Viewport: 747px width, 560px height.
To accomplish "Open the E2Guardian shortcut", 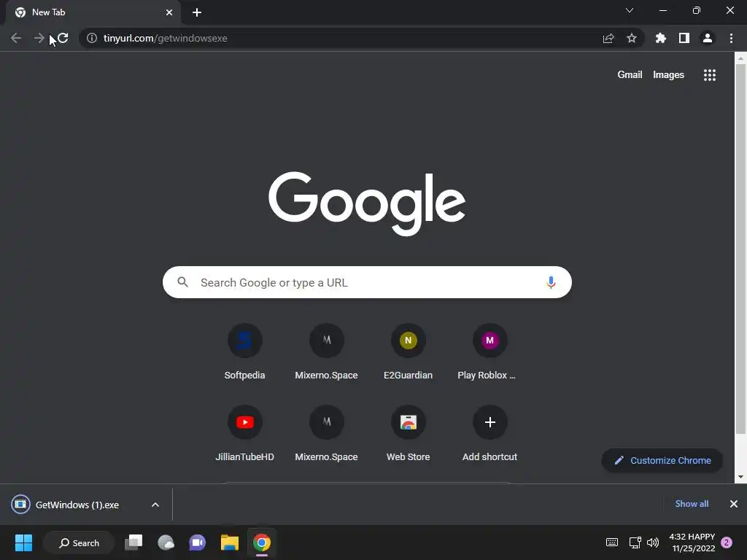I will point(409,352).
